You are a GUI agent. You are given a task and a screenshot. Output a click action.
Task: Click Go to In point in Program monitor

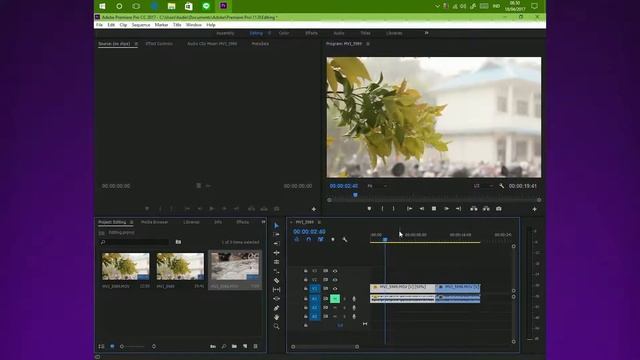[409, 209]
